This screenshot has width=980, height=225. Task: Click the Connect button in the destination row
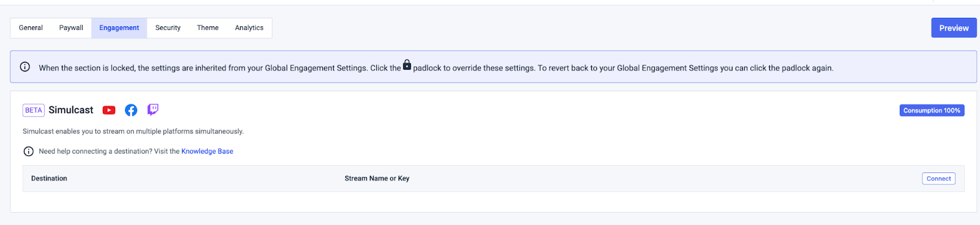point(938,179)
